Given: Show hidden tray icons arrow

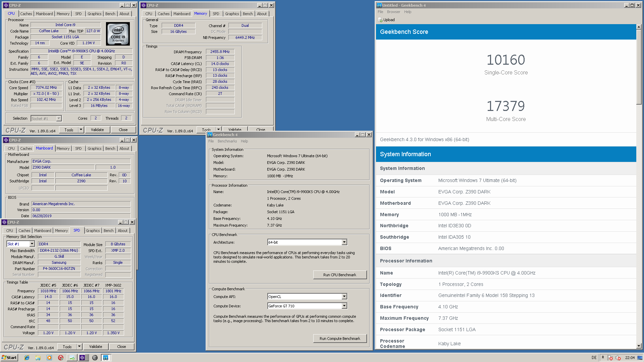Looking at the screenshot, I should coord(603,358).
